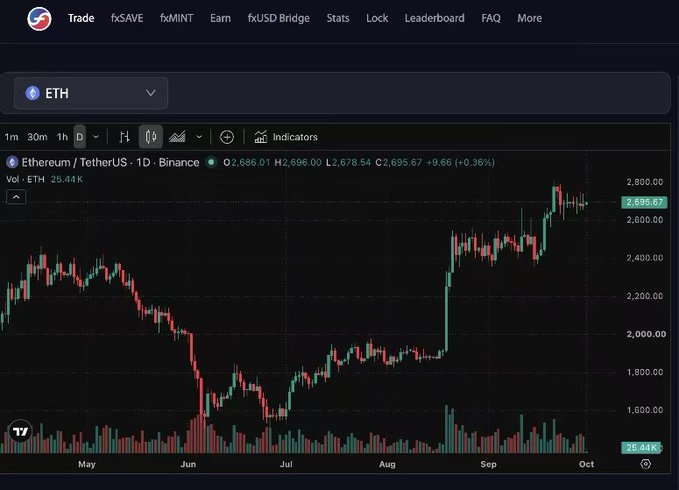The width and height of the screenshot is (679, 490).
Task: Expand the timeframe interval dropdown arrow
Action: [x=96, y=137]
